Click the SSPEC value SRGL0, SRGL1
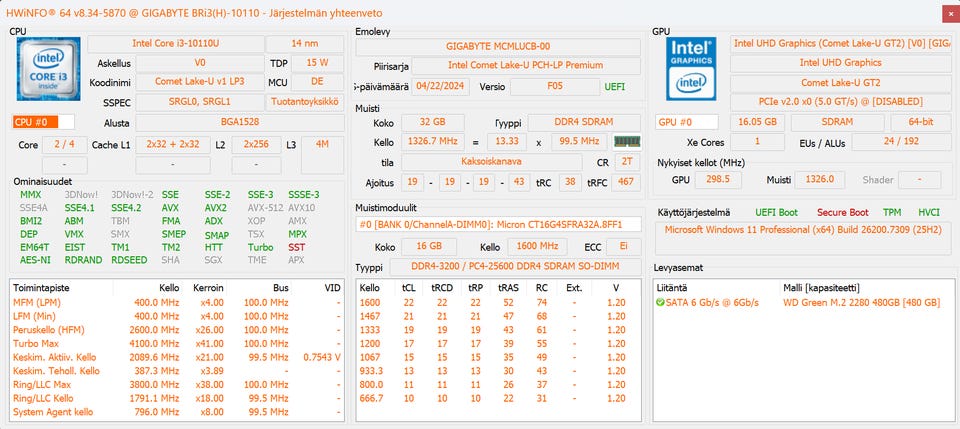960x429 pixels. [199, 102]
